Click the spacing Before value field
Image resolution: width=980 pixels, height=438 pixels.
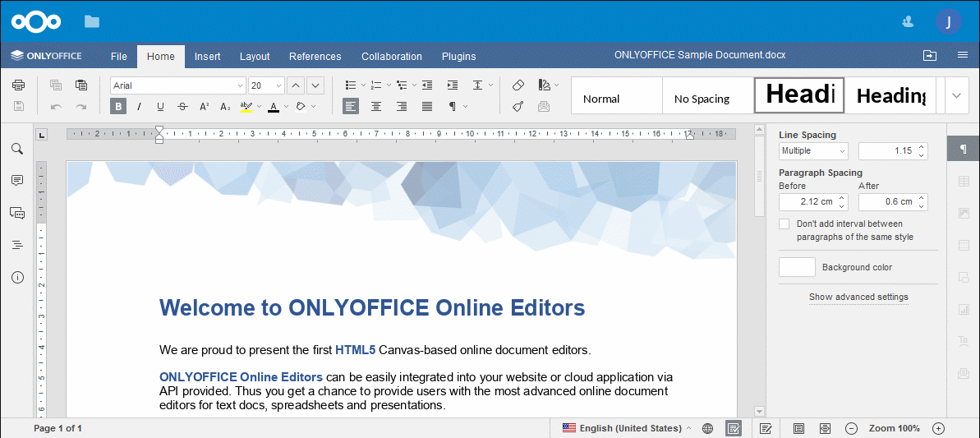click(806, 202)
